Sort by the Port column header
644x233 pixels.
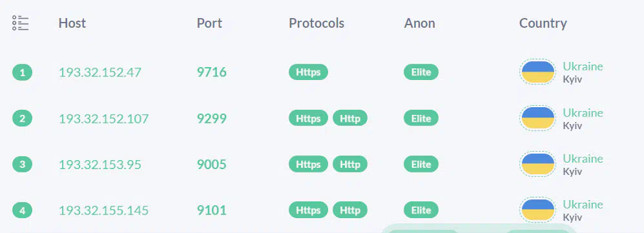pyautogui.click(x=209, y=23)
